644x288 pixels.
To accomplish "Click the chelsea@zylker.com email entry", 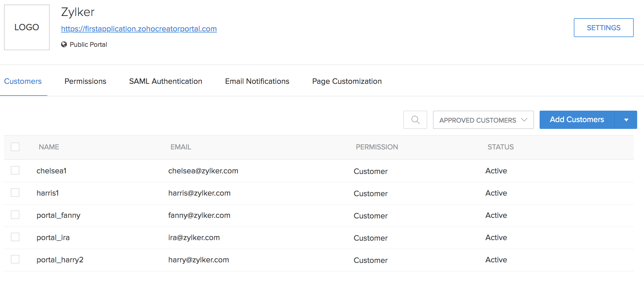I will pos(203,171).
